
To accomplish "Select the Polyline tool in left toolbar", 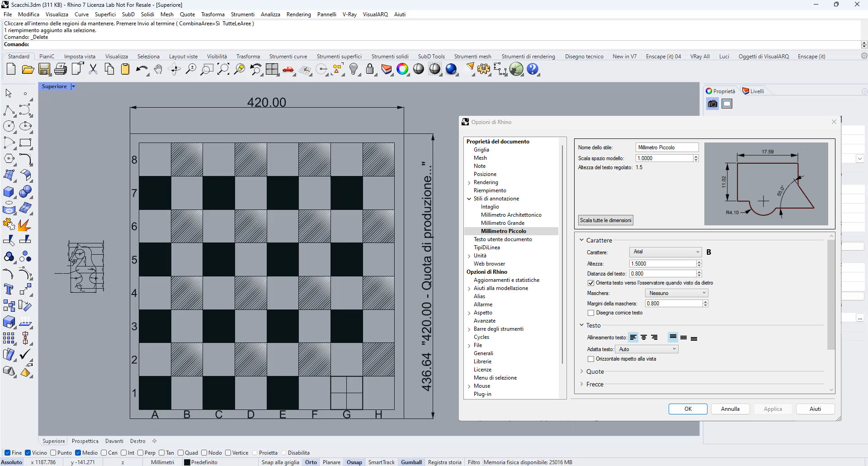I will (9, 110).
